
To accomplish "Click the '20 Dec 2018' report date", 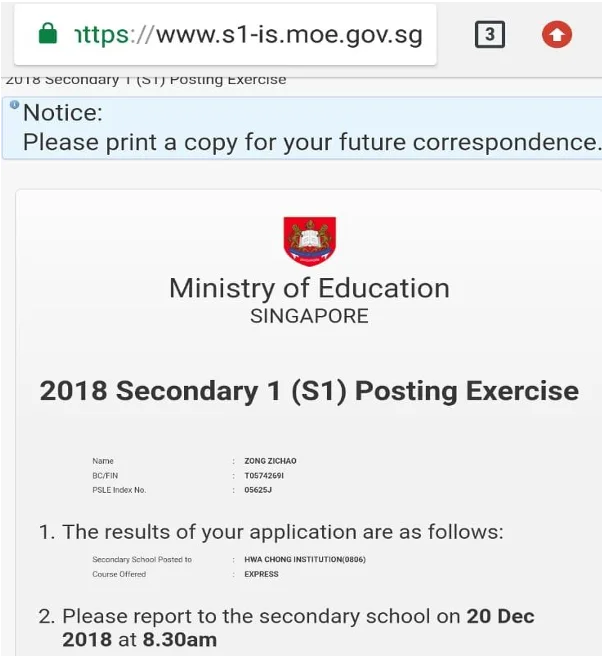I will tap(500, 616).
